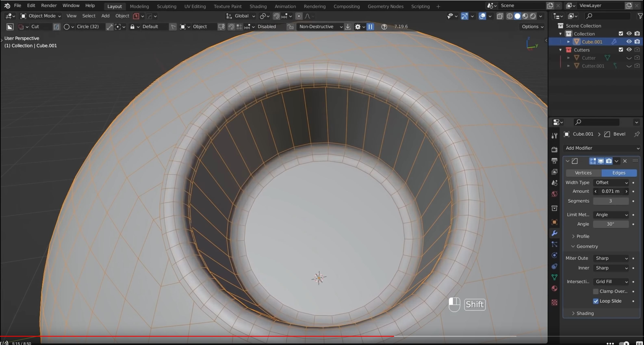644x345 pixels.
Task: Open the Non-Destructive dropdown
Action: (321, 27)
